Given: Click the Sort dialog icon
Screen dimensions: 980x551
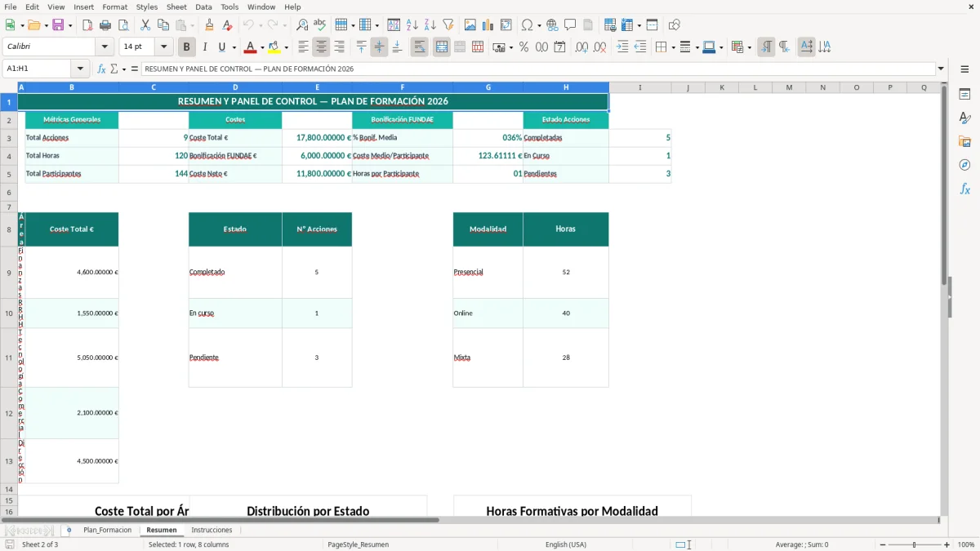Looking at the screenshot, I should pyautogui.click(x=394, y=25).
